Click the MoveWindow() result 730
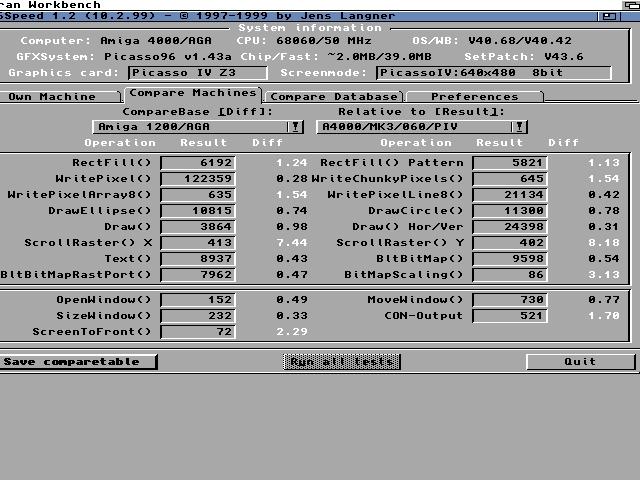The image size is (640, 480). coord(510,300)
